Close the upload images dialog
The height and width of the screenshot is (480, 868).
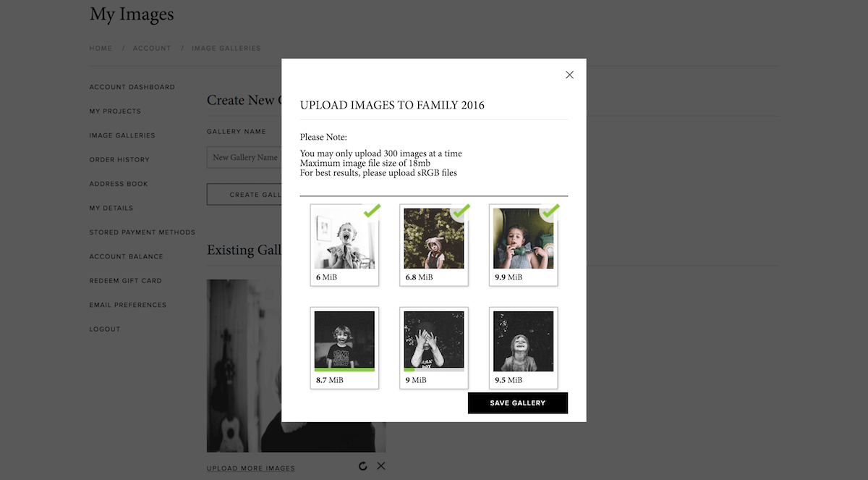point(569,75)
